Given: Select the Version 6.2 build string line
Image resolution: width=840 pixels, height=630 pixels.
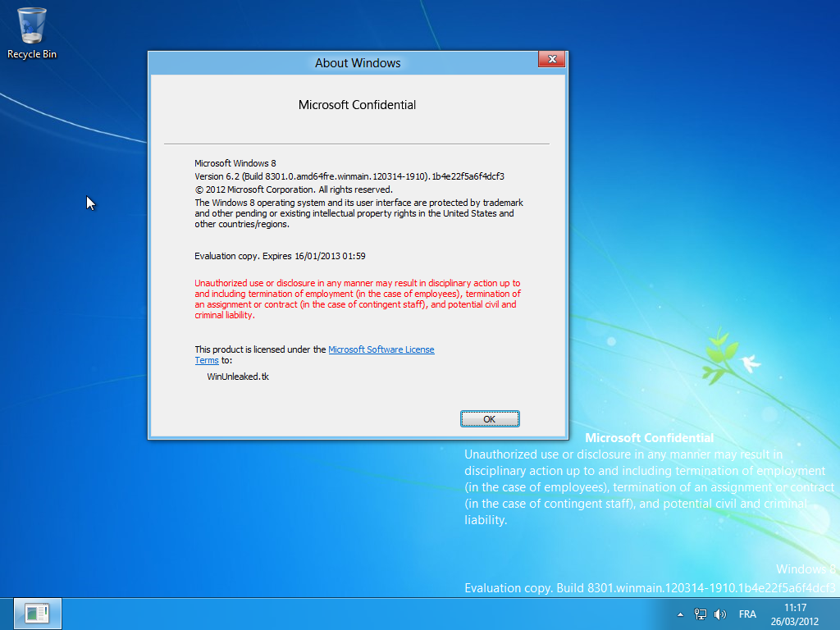Looking at the screenshot, I should tap(349, 176).
